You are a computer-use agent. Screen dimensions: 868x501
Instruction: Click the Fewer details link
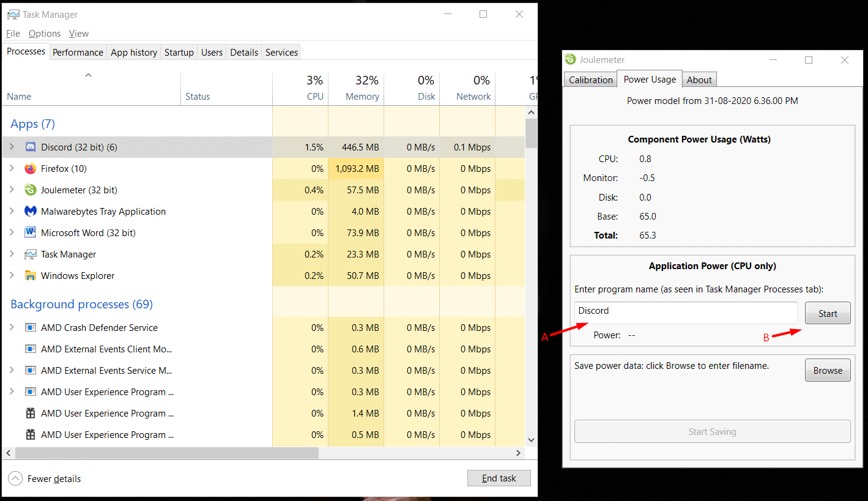pyautogui.click(x=54, y=479)
